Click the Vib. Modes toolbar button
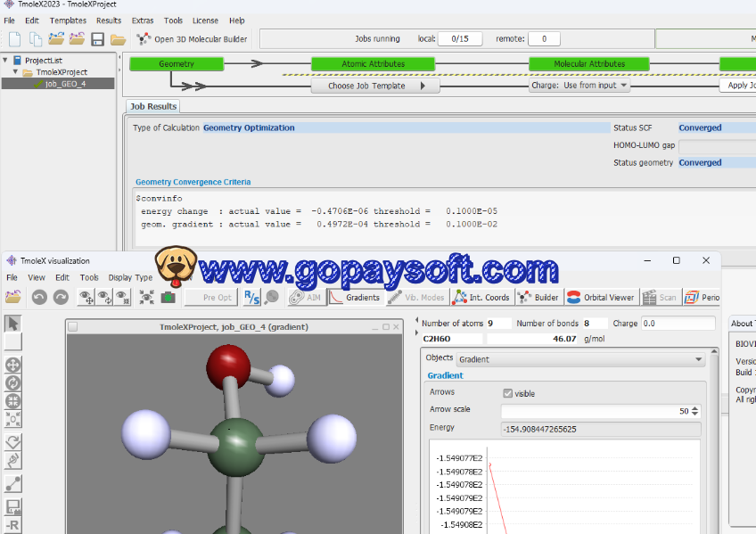The width and height of the screenshot is (756, 534). click(x=416, y=298)
